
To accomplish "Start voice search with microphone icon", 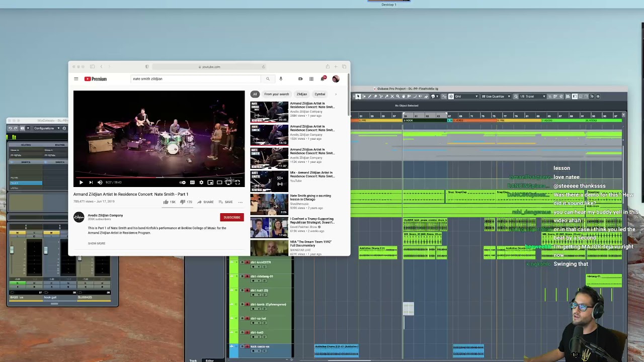I will click(x=281, y=79).
